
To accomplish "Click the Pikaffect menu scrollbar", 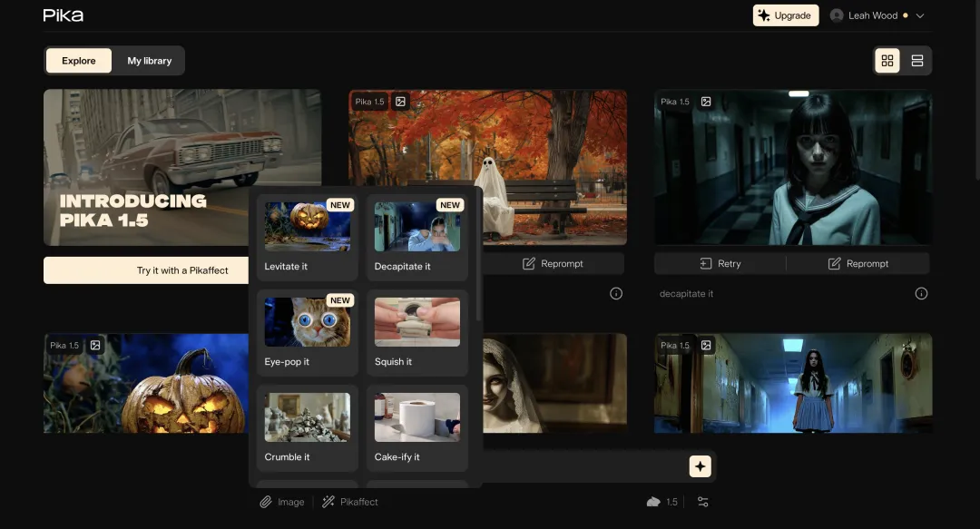I will point(478,257).
